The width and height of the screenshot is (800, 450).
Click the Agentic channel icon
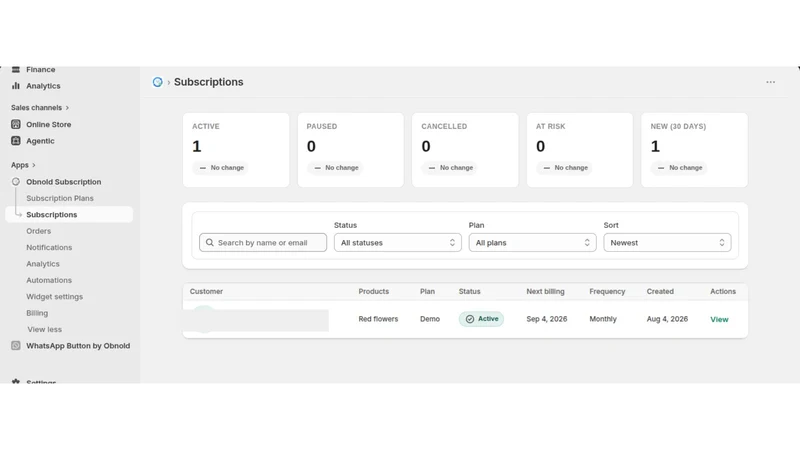16,141
